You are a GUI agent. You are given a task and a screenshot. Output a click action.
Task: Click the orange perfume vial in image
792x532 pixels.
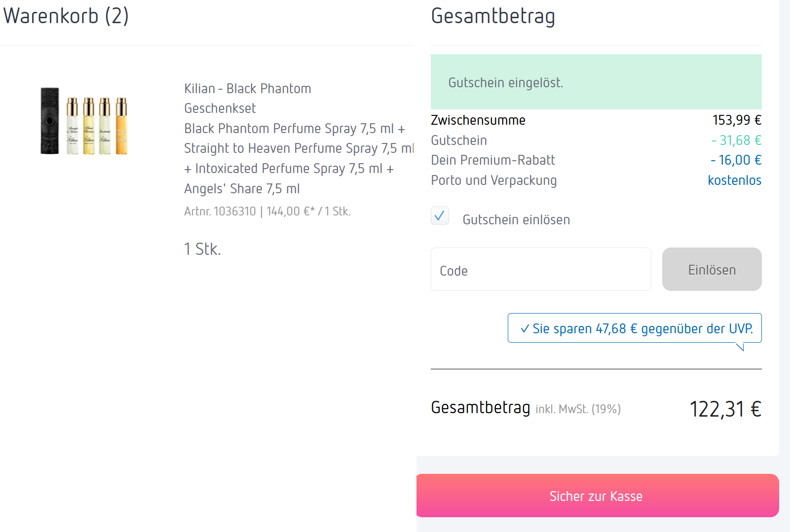pos(121,126)
